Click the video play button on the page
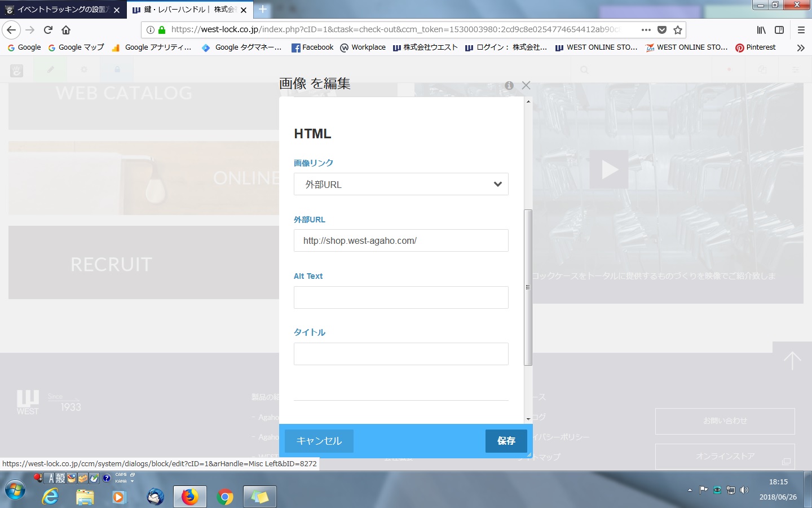This screenshot has width=812, height=508. click(x=609, y=169)
